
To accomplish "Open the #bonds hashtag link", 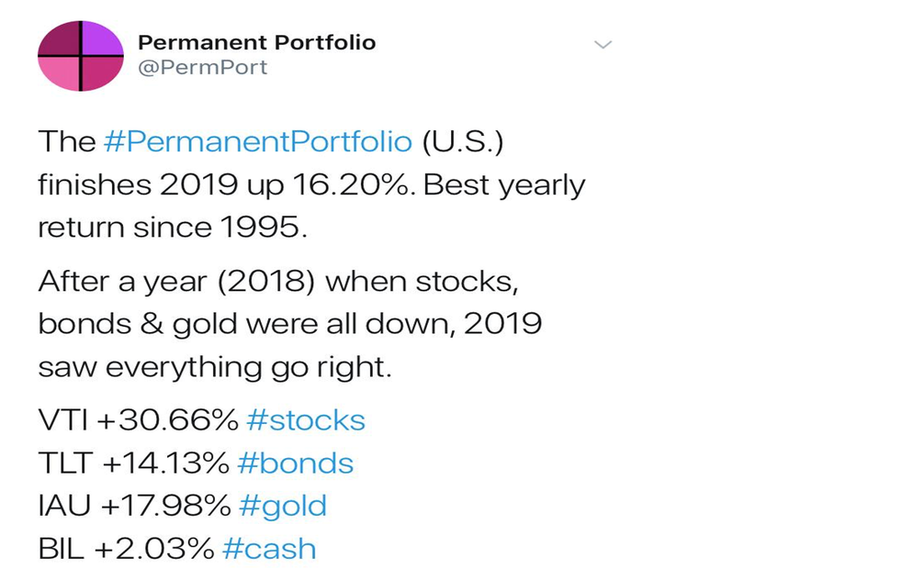I will [x=295, y=463].
